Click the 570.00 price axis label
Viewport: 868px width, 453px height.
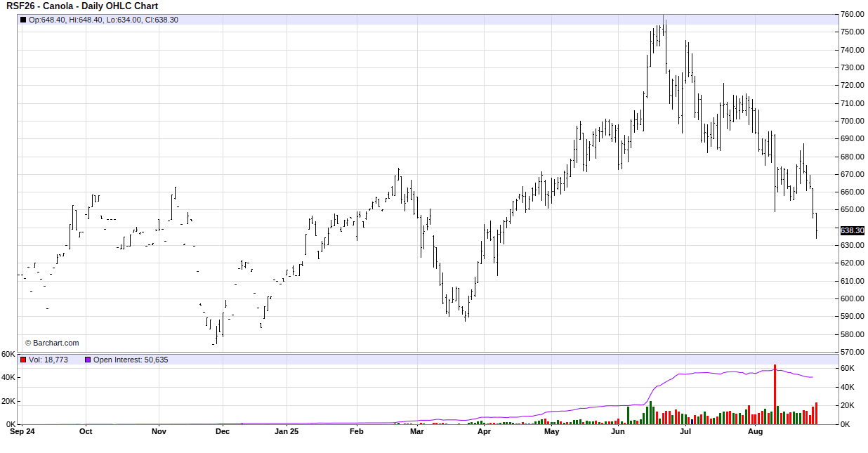(x=852, y=352)
